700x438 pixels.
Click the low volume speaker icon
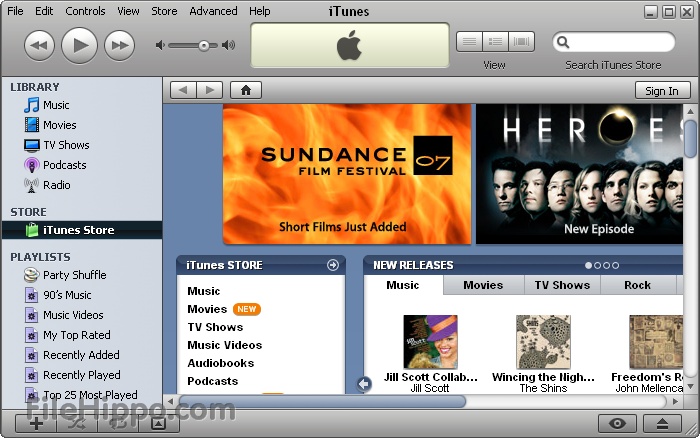tap(160, 45)
